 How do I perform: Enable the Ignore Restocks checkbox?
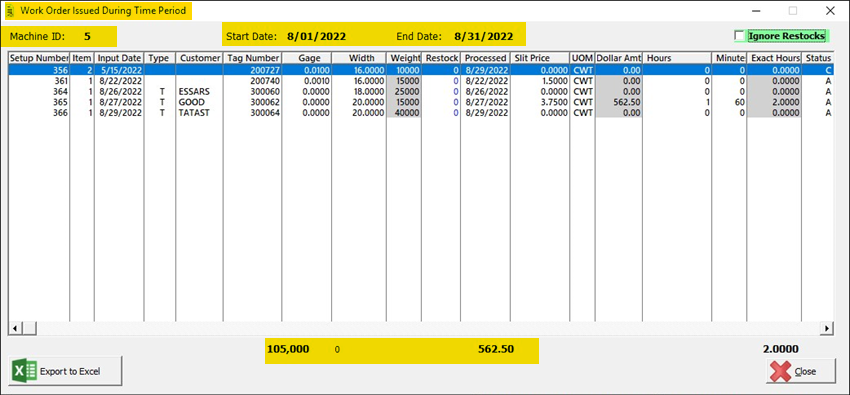(739, 36)
